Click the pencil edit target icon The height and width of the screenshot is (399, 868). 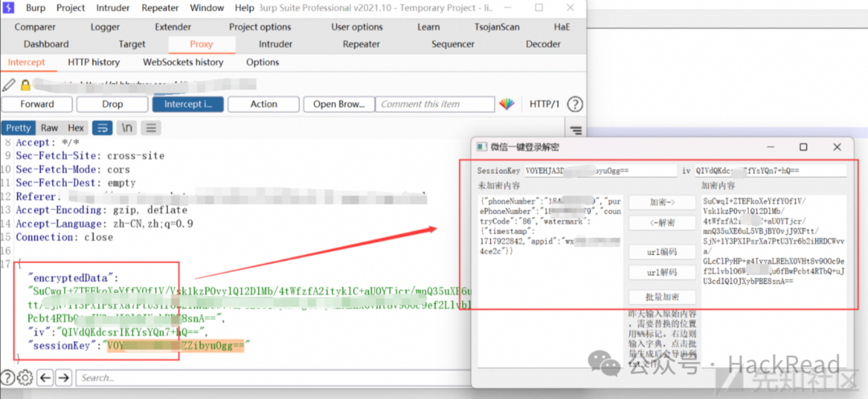click(9, 84)
